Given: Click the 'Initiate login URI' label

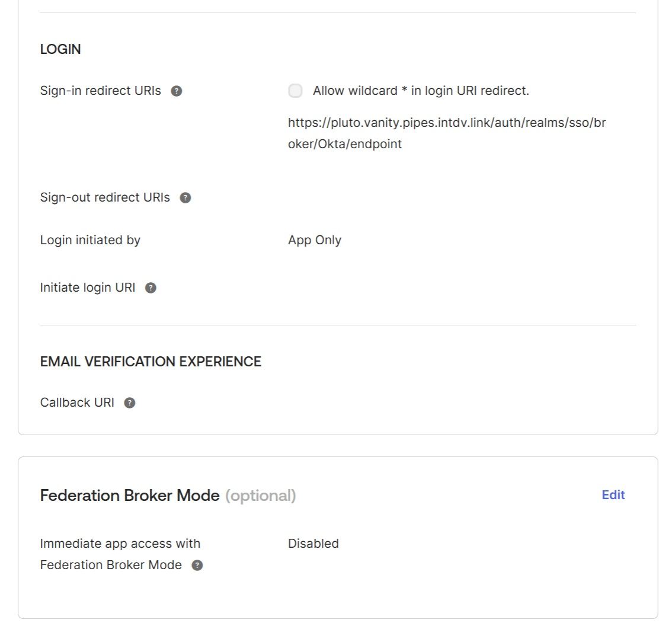Looking at the screenshot, I should pyautogui.click(x=88, y=288).
